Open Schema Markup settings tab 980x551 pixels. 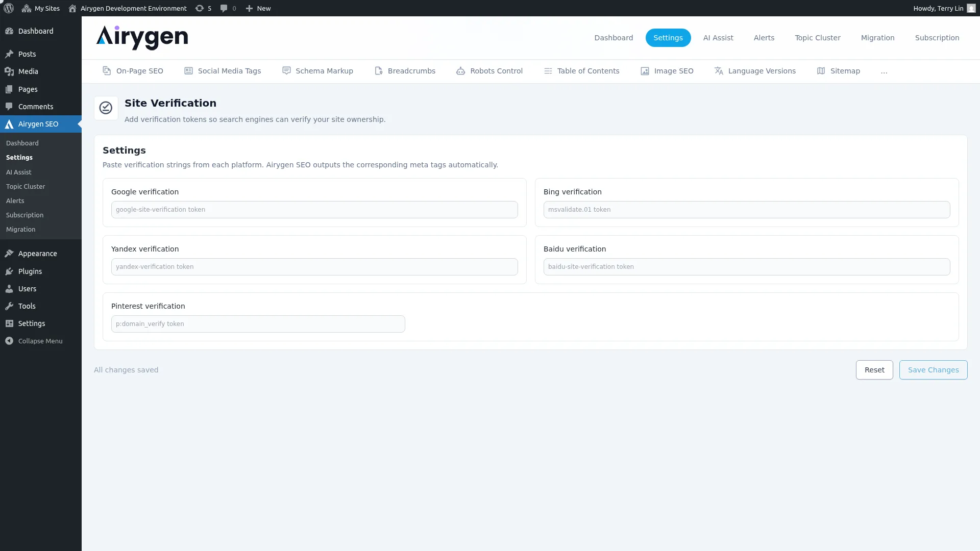[317, 71]
